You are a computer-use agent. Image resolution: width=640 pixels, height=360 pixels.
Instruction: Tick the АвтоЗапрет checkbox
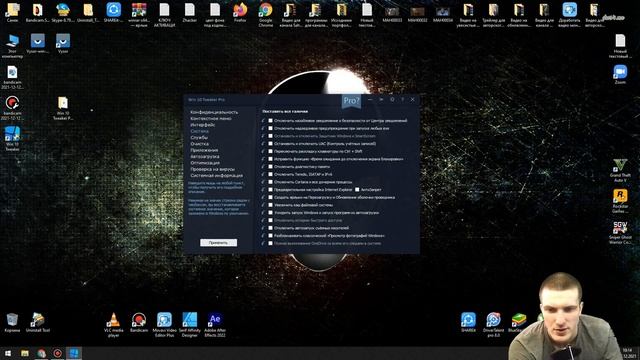point(357,190)
